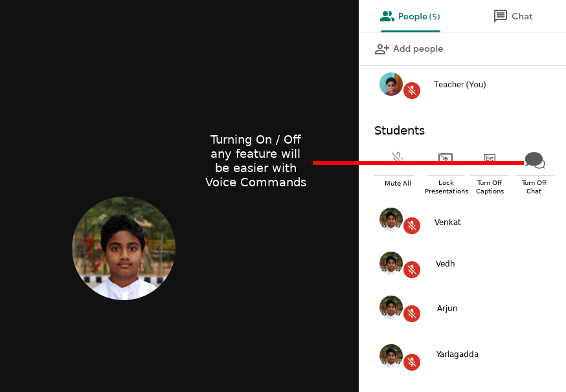Click the Turn Off Captions label

(x=490, y=187)
